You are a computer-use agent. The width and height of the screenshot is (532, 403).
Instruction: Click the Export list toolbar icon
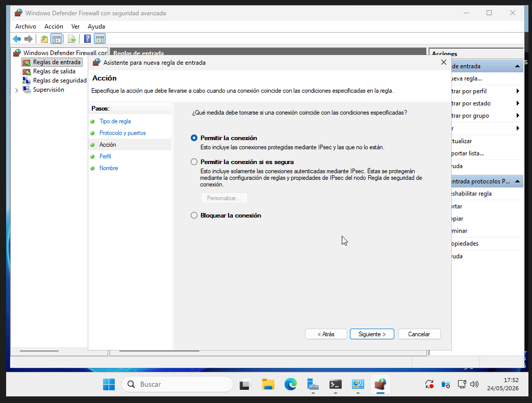point(71,39)
